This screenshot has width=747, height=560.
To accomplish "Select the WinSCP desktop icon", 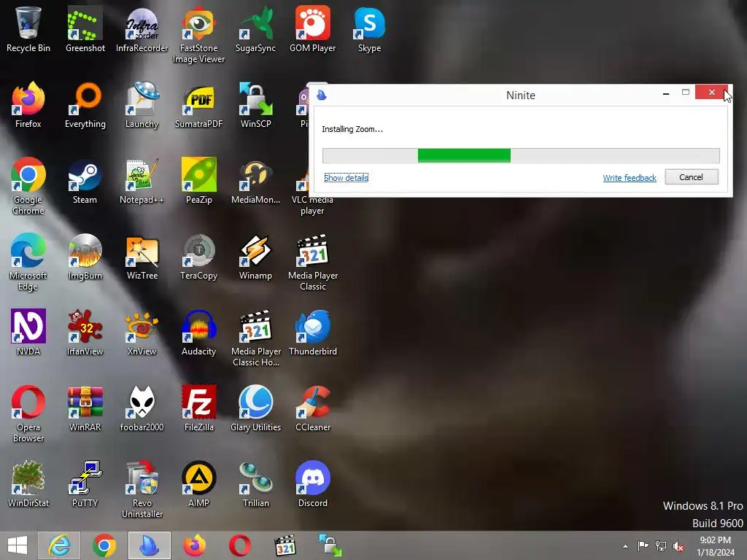I will (x=256, y=105).
